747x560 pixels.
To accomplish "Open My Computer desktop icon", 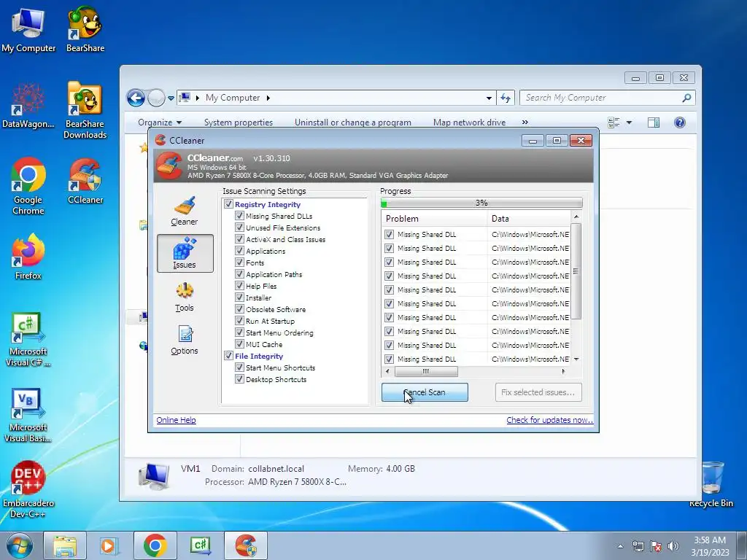I will point(28,29).
